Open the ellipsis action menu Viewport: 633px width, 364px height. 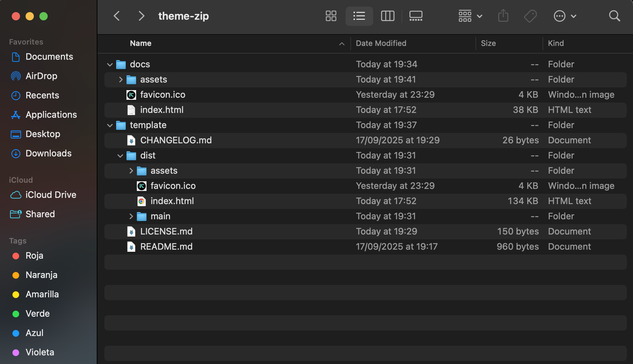tap(565, 16)
